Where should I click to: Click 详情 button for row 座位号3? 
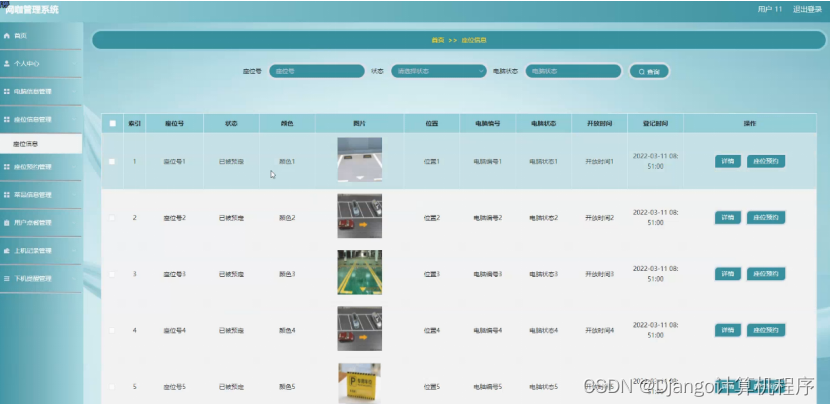728,274
